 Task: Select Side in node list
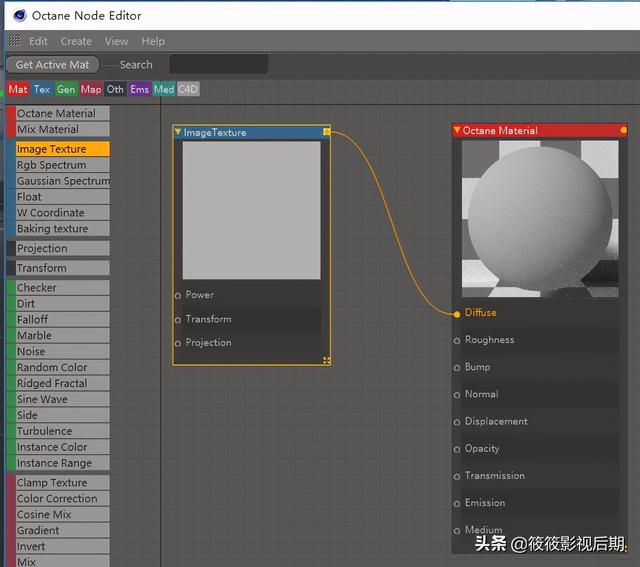tap(62, 415)
